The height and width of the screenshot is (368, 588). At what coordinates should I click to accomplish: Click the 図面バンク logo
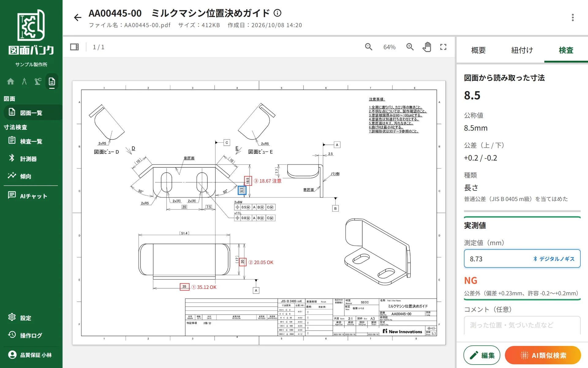coord(31,32)
